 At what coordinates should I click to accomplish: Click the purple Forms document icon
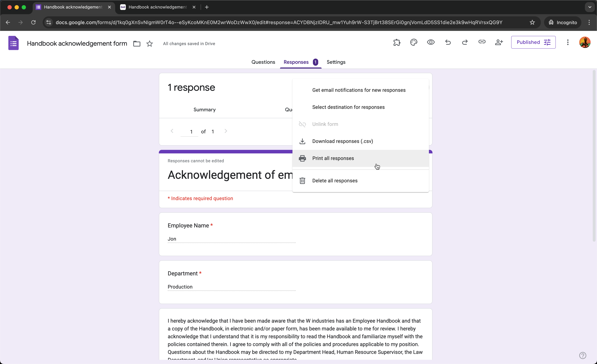pyautogui.click(x=14, y=43)
